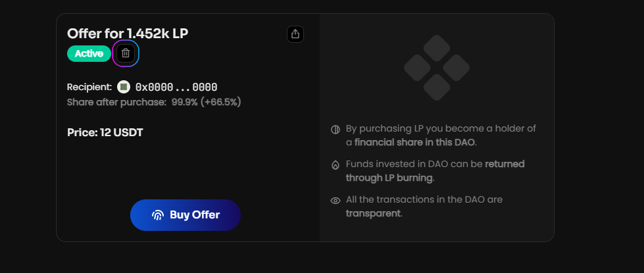Click the flame LP burning icon

coord(335,164)
